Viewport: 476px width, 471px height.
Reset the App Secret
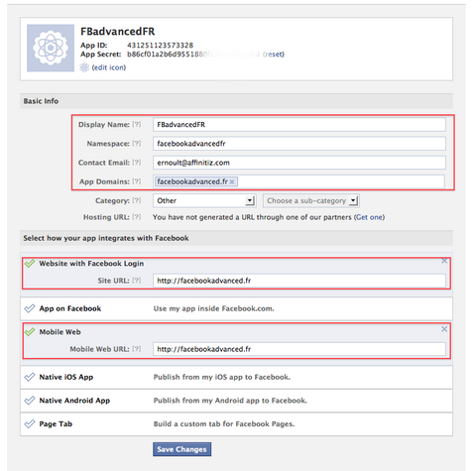(274, 55)
